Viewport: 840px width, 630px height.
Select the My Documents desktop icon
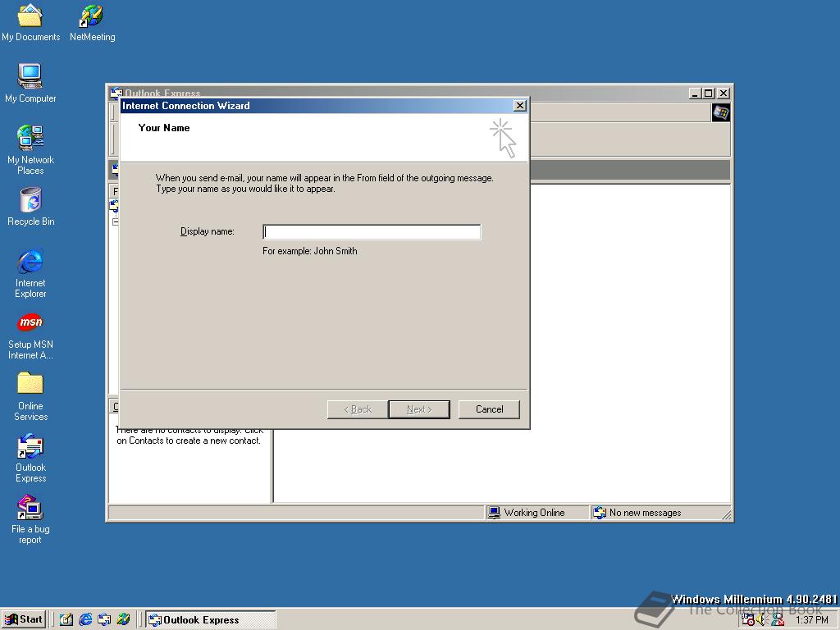[30, 22]
